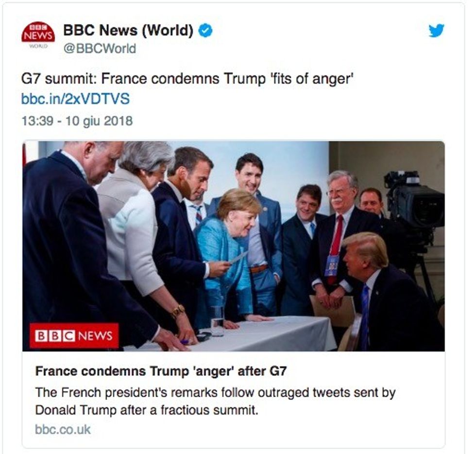Click the small WORLD text under the avatar
Viewport: 476px width, 454px height.
38,46
